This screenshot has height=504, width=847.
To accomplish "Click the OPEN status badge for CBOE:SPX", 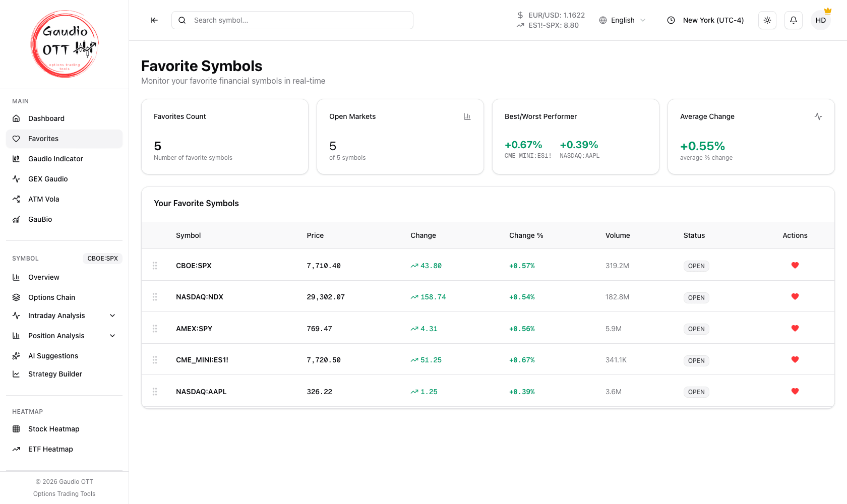I will coord(696,266).
